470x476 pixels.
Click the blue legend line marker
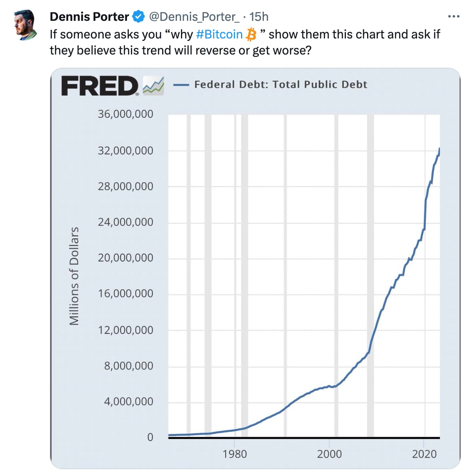pyautogui.click(x=181, y=85)
